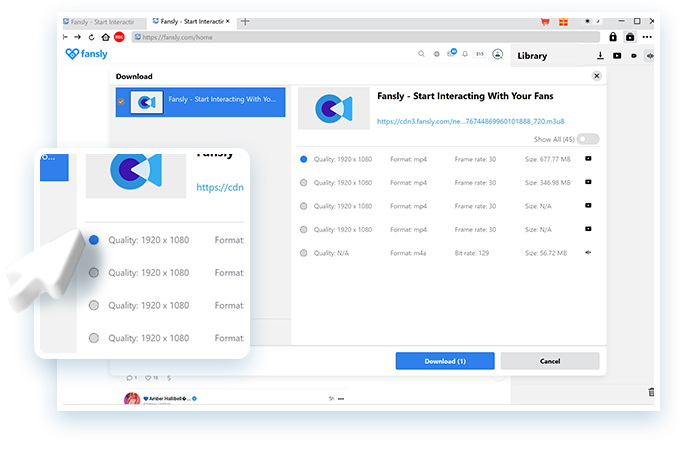
Task: Close the active Fansly tab
Action: (227, 21)
